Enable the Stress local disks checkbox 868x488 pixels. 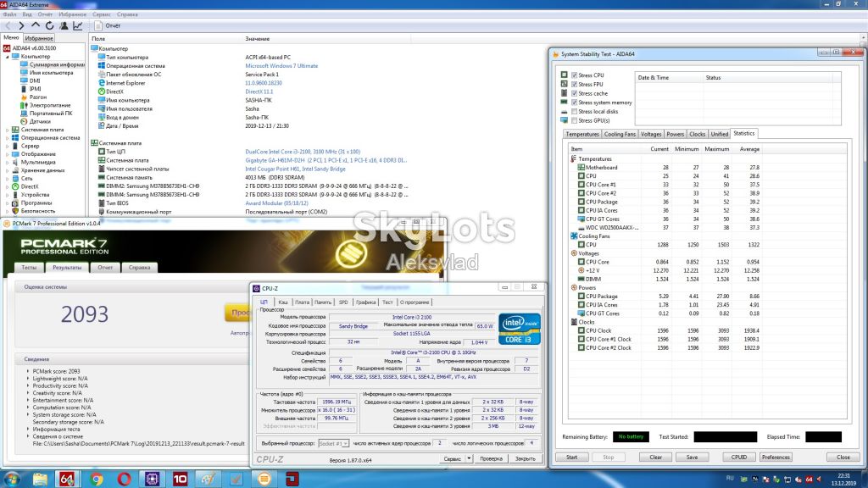click(575, 111)
